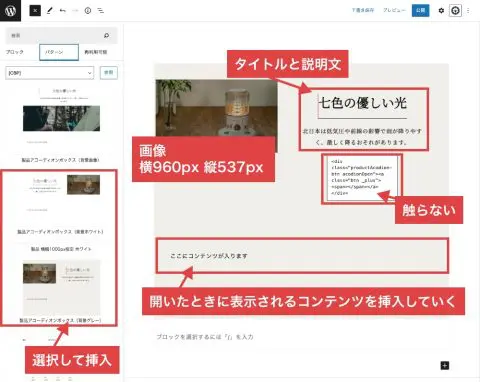The image size is (480, 382).
Task: Open the list view outline
Action: click(x=101, y=11)
